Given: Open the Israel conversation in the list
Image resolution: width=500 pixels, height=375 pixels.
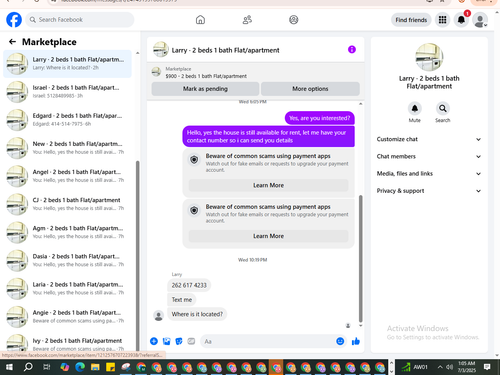Looking at the screenshot, I should (68, 92).
